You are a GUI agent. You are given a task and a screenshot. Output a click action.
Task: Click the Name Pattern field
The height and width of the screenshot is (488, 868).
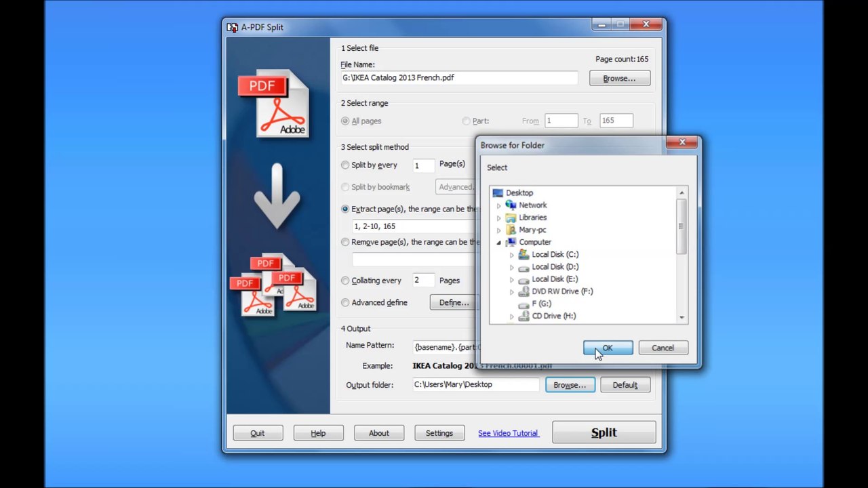(x=445, y=347)
